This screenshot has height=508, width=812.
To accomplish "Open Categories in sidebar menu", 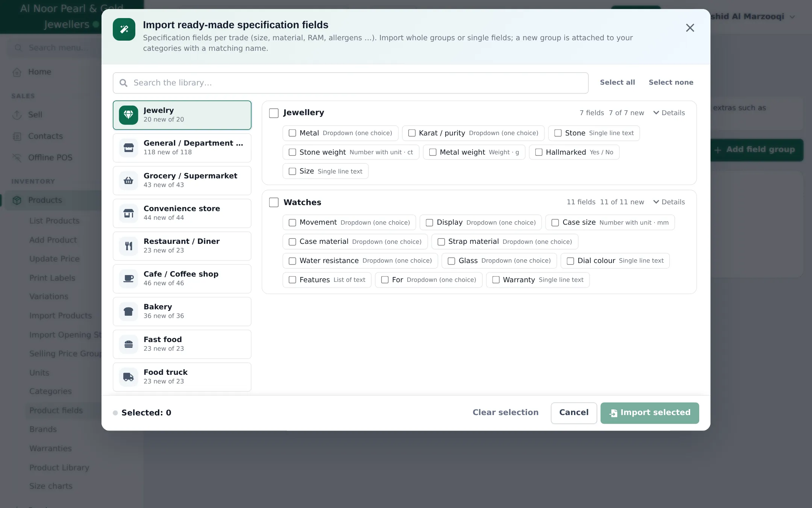I will coord(50,391).
